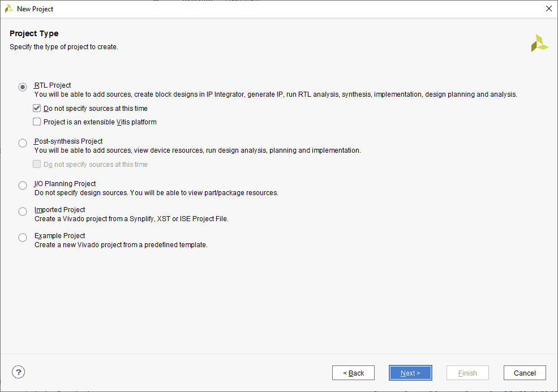Choose the I/O Planning Project radio button
This screenshot has width=558, height=392.
pyautogui.click(x=23, y=186)
